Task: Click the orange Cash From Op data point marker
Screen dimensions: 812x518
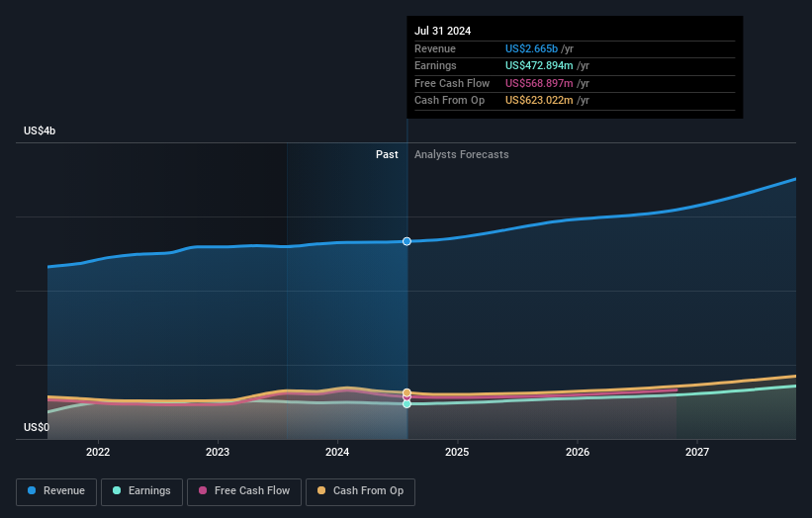Action: (407, 392)
